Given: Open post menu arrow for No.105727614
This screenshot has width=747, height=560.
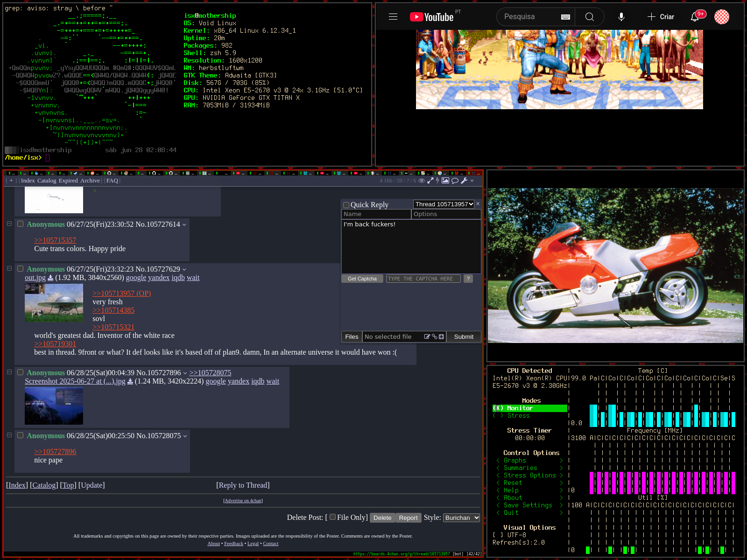Looking at the screenshot, I should pyautogui.click(x=184, y=225).
